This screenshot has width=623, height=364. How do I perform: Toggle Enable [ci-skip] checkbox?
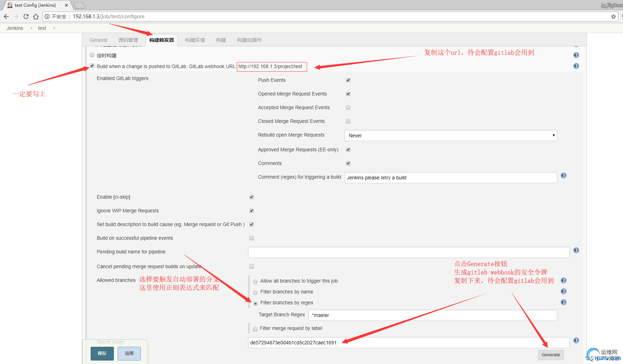(252, 197)
